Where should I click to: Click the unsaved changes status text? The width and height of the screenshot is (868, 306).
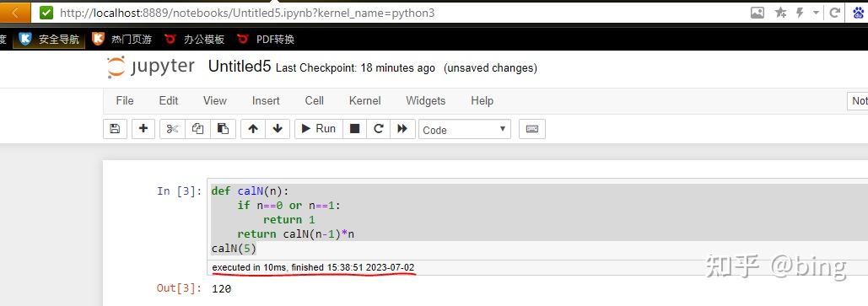point(490,68)
